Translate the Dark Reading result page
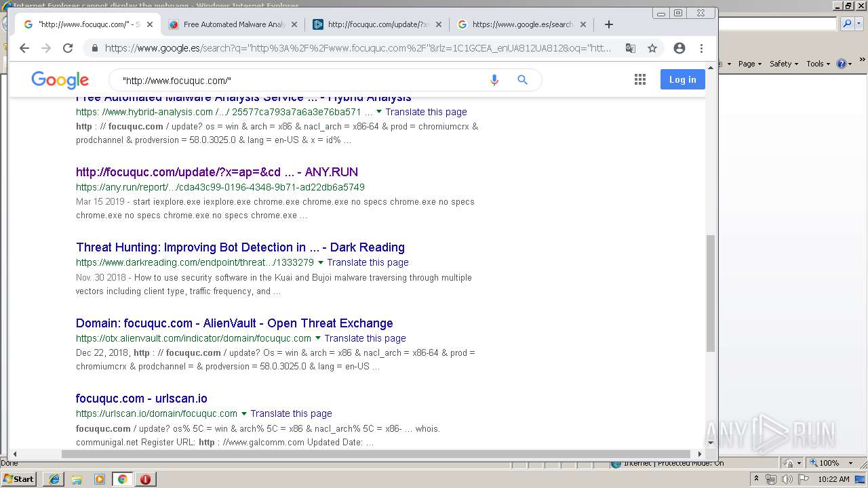This screenshot has width=868, height=488. [368, 262]
